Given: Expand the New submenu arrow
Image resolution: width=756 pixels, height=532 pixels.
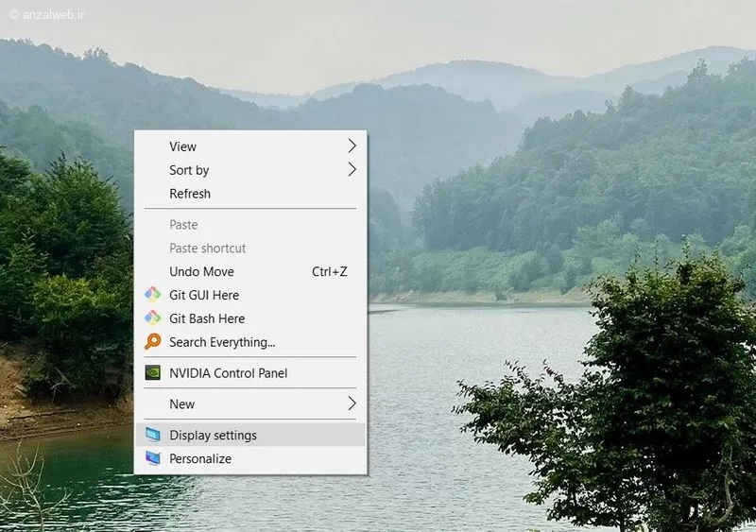Looking at the screenshot, I should [352, 403].
